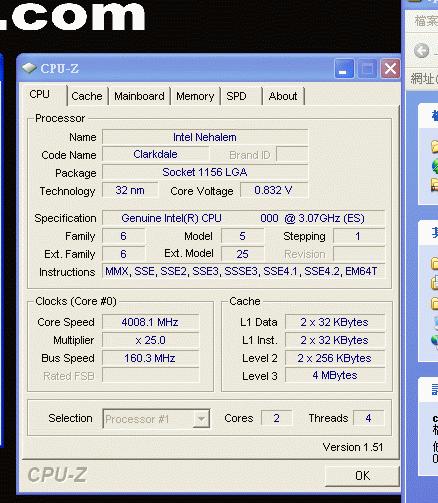The image size is (438, 503).
Task: Click the L1 Data value '2 x 32 KBytes'
Action: pyautogui.click(x=335, y=322)
